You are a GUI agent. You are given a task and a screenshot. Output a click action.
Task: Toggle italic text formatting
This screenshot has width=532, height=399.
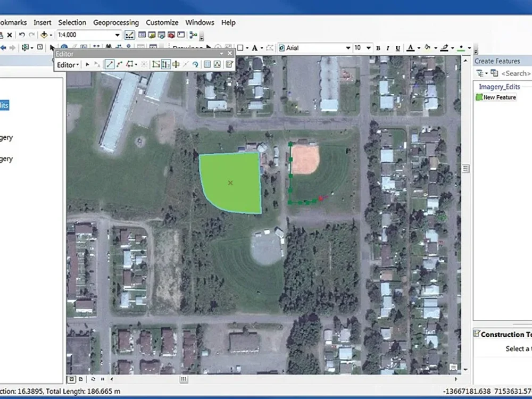(x=388, y=47)
